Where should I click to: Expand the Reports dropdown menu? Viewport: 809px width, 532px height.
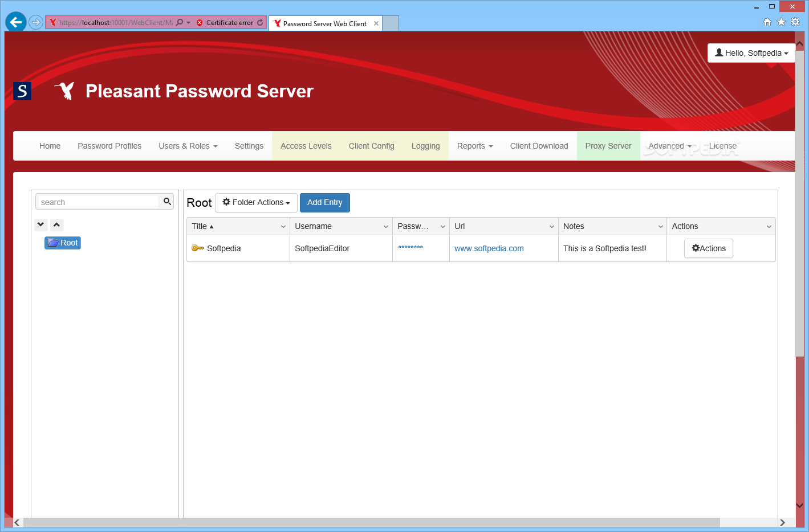(x=475, y=146)
